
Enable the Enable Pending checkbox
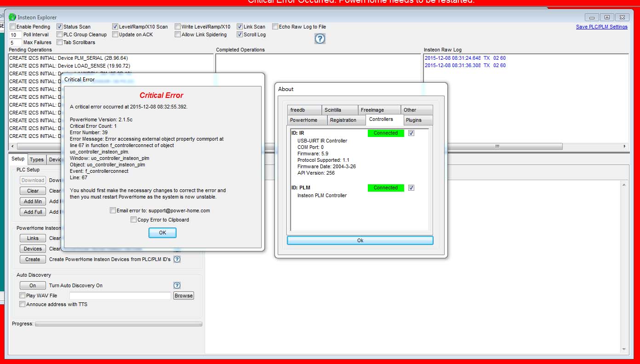(x=13, y=27)
